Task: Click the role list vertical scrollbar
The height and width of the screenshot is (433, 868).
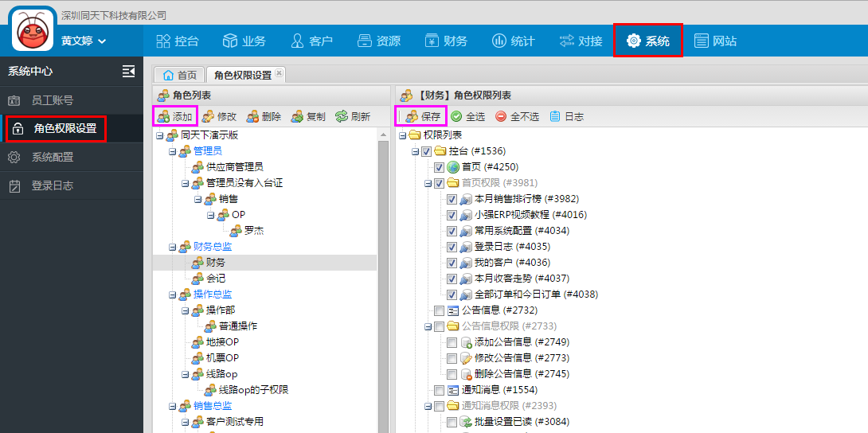Action: (x=382, y=280)
